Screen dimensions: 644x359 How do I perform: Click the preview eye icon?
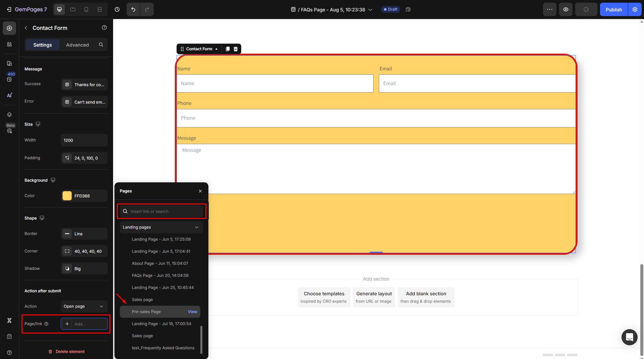pos(565,9)
